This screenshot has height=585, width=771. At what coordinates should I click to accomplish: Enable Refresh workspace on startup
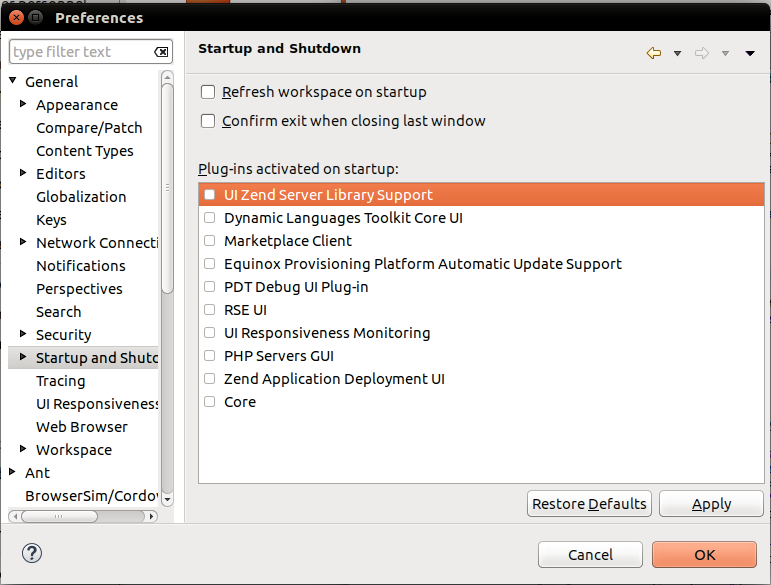(208, 92)
